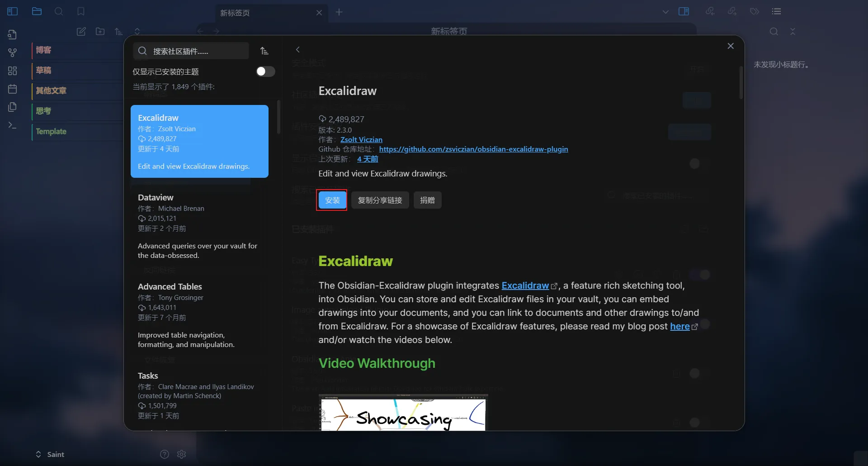
Task: Create a new note with pencil icon
Action: (81, 31)
